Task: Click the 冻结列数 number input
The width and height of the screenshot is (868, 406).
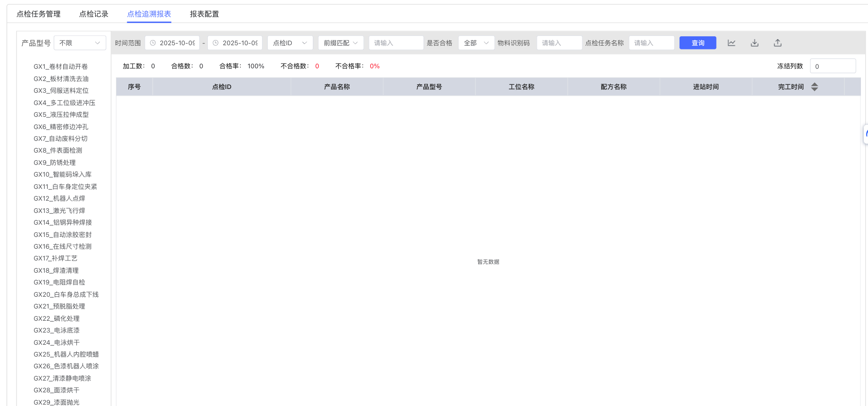Action: pyautogui.click(x=832, y=66)
